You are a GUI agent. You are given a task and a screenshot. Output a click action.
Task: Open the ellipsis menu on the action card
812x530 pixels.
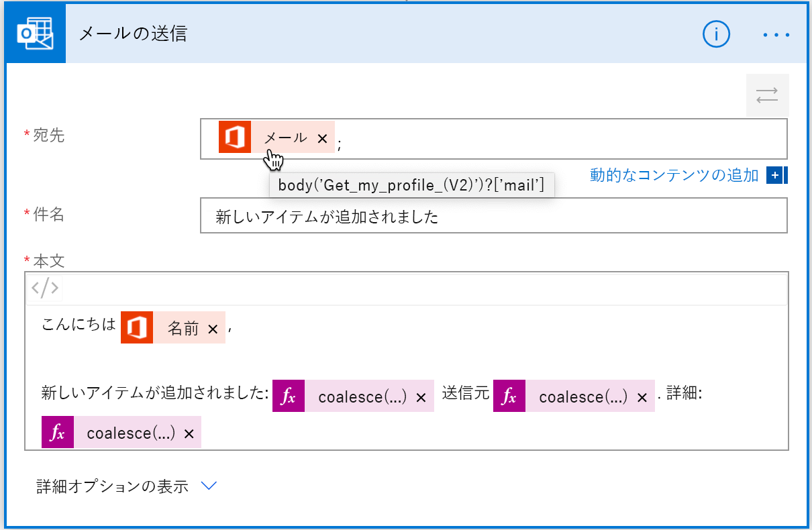[x=776, y=34]
